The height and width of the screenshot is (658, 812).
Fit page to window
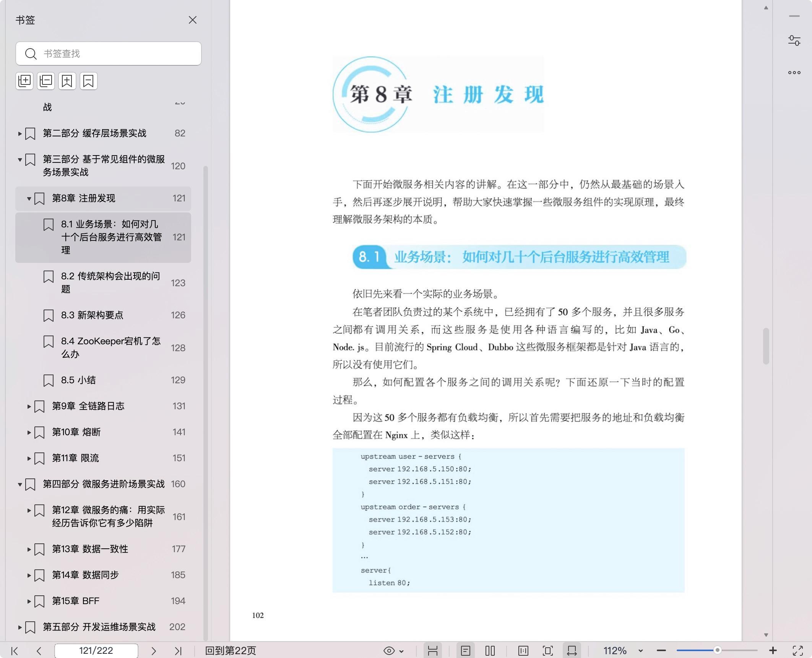pos(548,651)
